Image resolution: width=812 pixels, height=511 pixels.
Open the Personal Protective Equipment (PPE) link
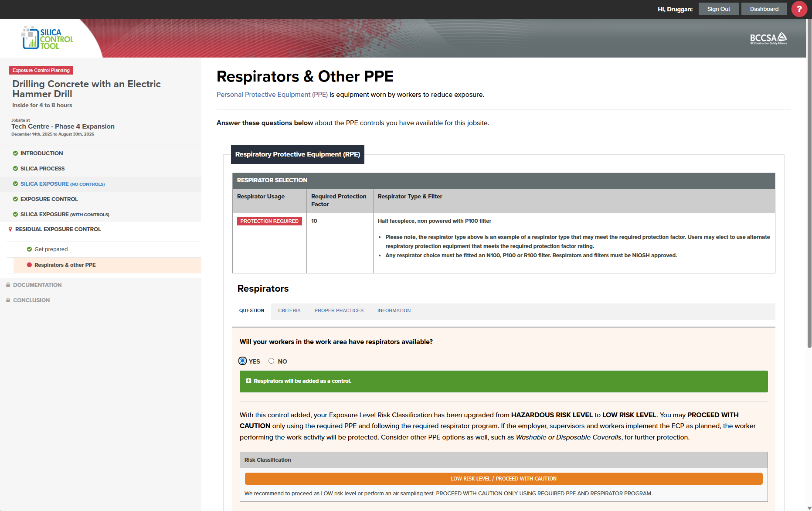click(272, 95)
